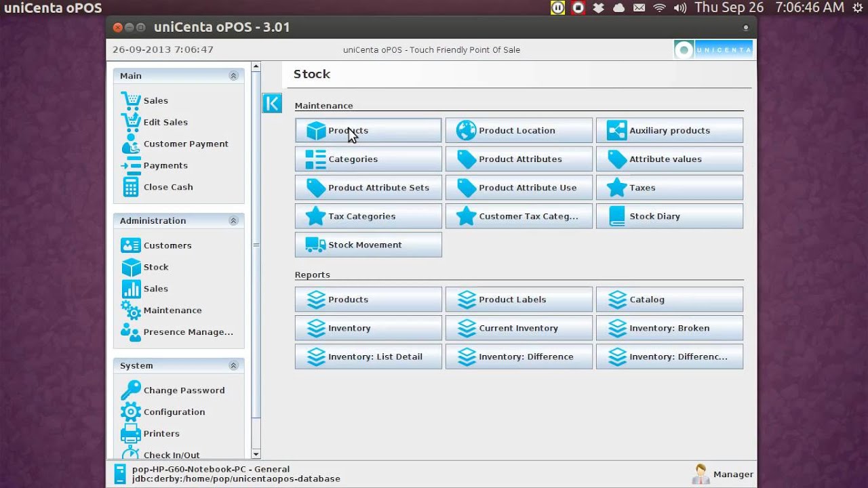
Task: Open the Dropbox tray icon
Action: coord(598,8)
